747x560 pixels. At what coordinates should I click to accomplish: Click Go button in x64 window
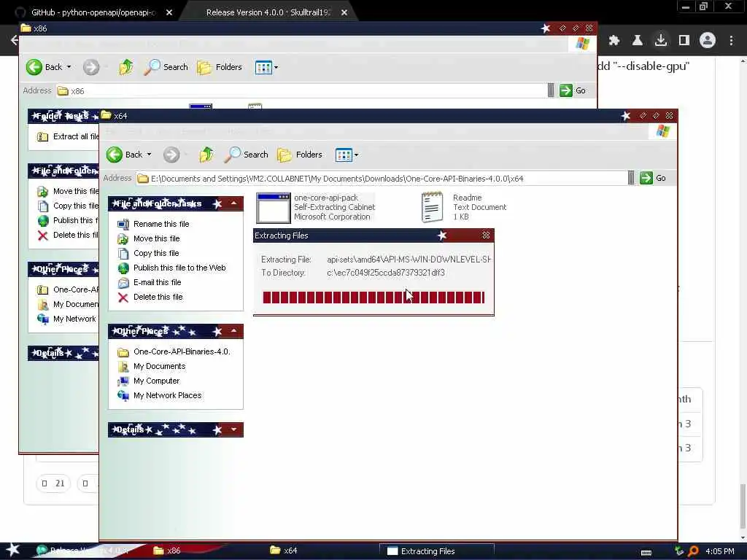tap(653, 178)
